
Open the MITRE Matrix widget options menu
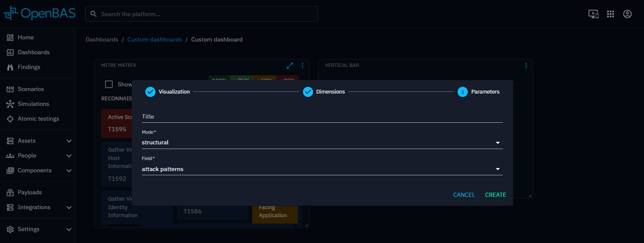click(x=303, y=66)
